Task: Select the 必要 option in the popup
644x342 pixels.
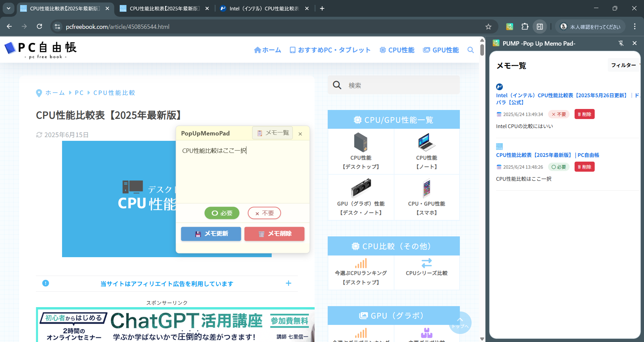Action: point(222,213)
